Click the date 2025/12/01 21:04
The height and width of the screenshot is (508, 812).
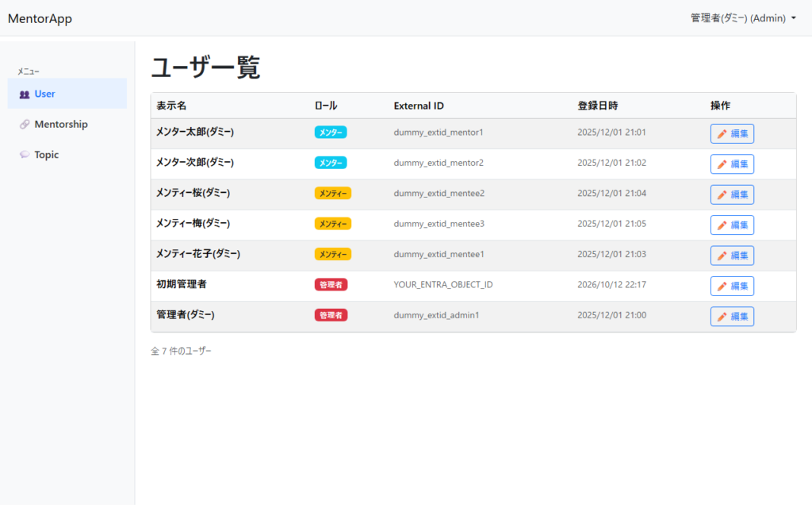coord(611,194)
